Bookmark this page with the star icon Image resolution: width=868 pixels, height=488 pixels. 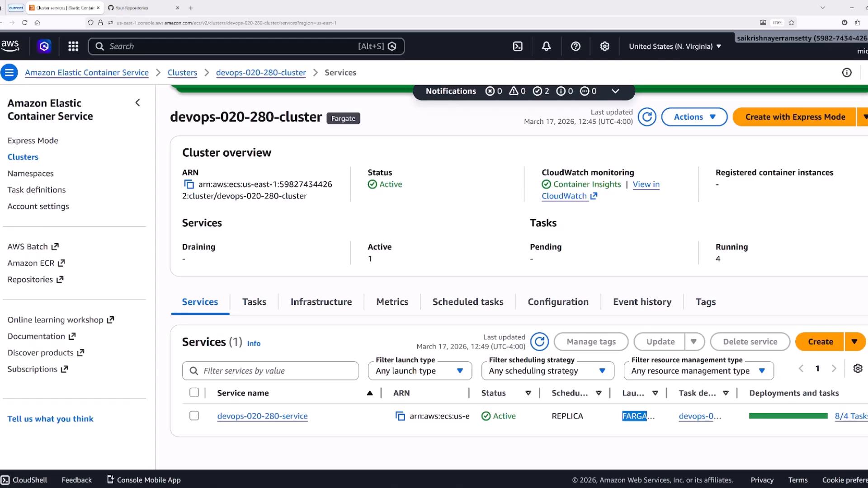coord(791,23)
